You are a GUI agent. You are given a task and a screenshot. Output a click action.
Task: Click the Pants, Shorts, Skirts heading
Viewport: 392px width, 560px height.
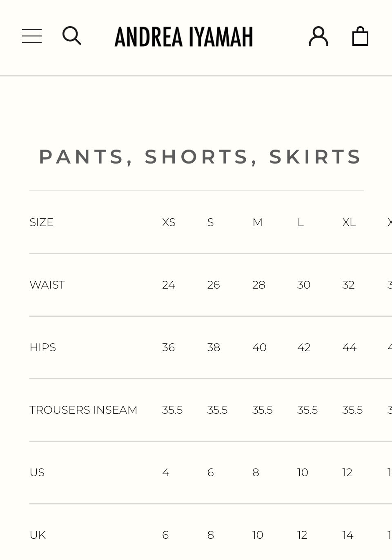click(x=200, y=157)
